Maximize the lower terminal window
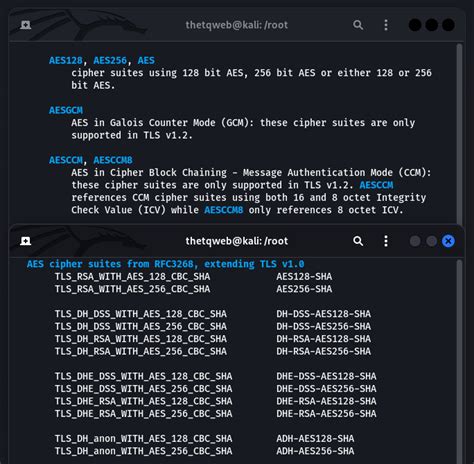Viewport: 474px width, 464px height. 432,241
